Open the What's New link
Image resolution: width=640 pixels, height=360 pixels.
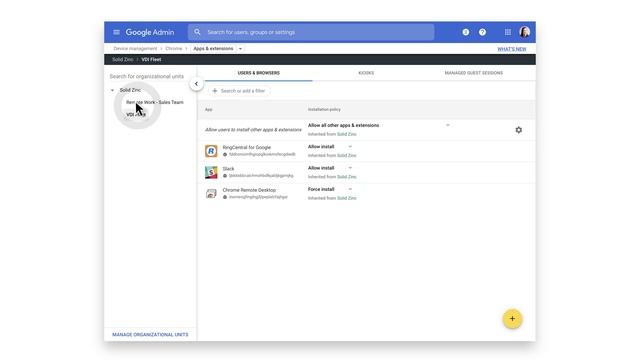click(511, 49)
